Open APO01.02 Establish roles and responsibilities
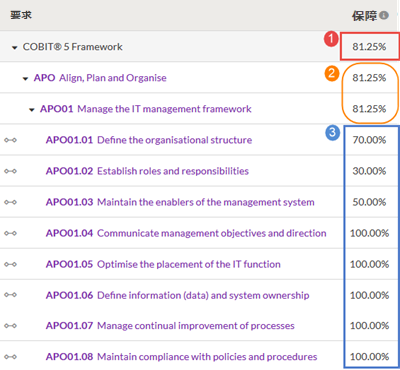Viewport: 400px width, 370px height. pos(147,171)
